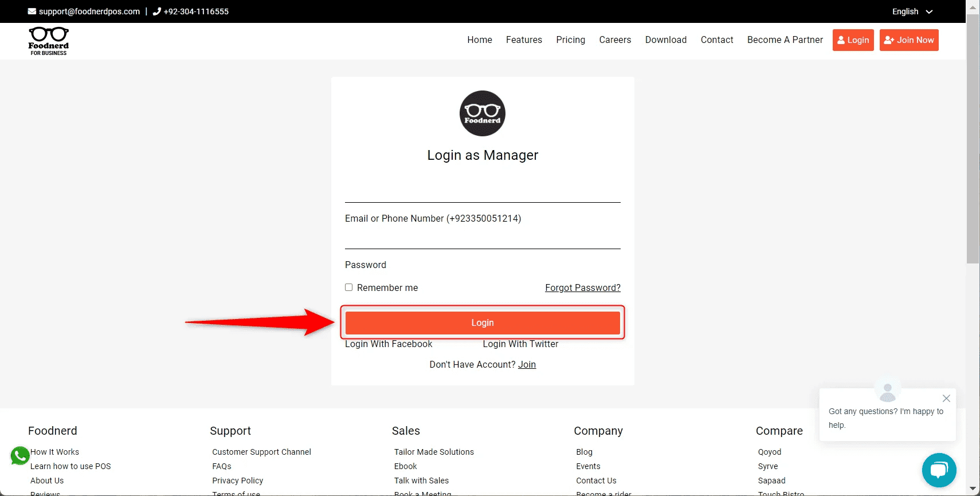Submit the orange Login form button

click(483, 323)
